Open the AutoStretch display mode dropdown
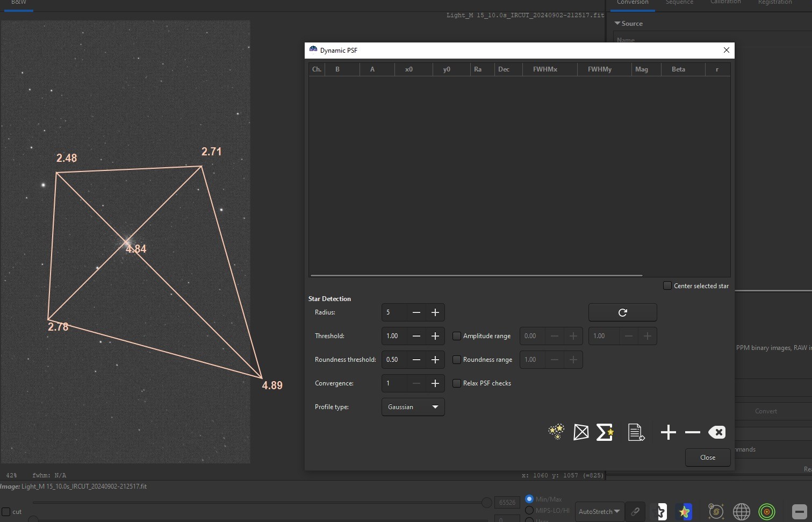 coord(599,511)
